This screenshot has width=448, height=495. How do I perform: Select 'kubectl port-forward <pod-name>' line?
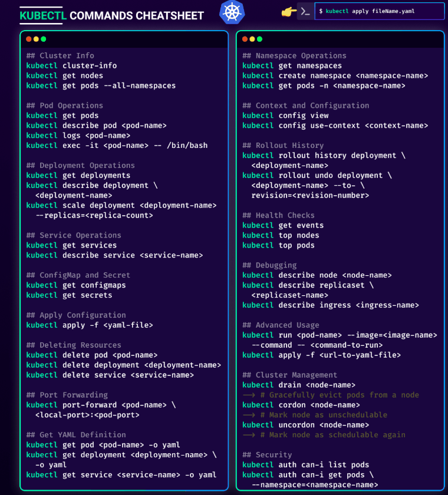click(101, 405)
